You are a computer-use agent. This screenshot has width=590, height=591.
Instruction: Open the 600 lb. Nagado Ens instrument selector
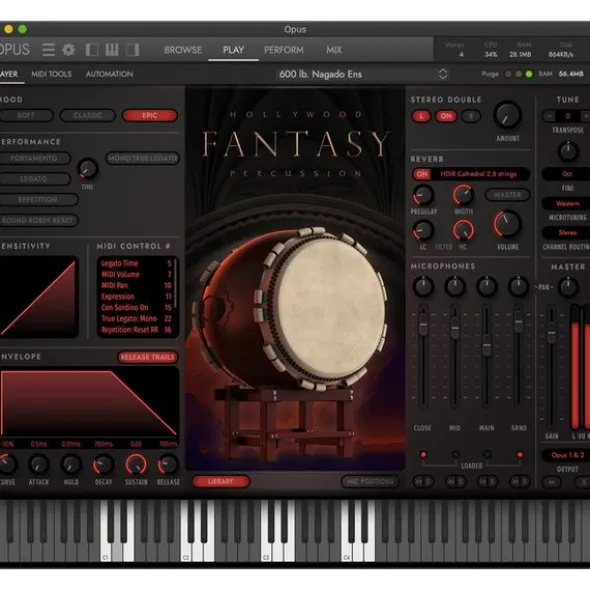tap(363, 74)
